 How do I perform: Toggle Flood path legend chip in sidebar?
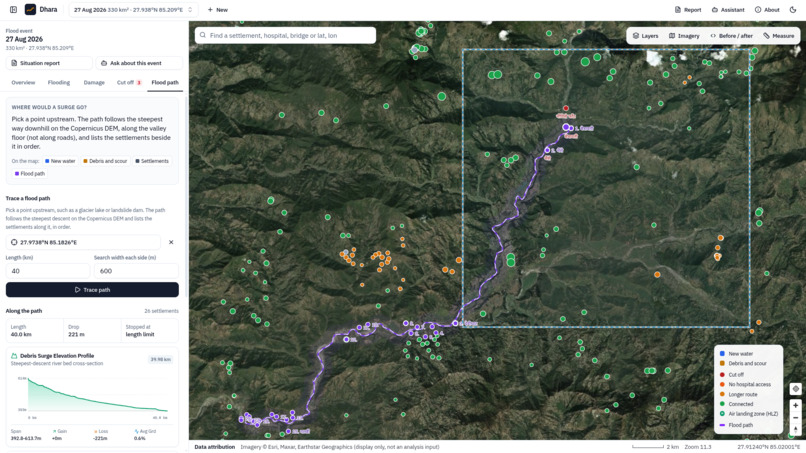click(x=30, y=174)
